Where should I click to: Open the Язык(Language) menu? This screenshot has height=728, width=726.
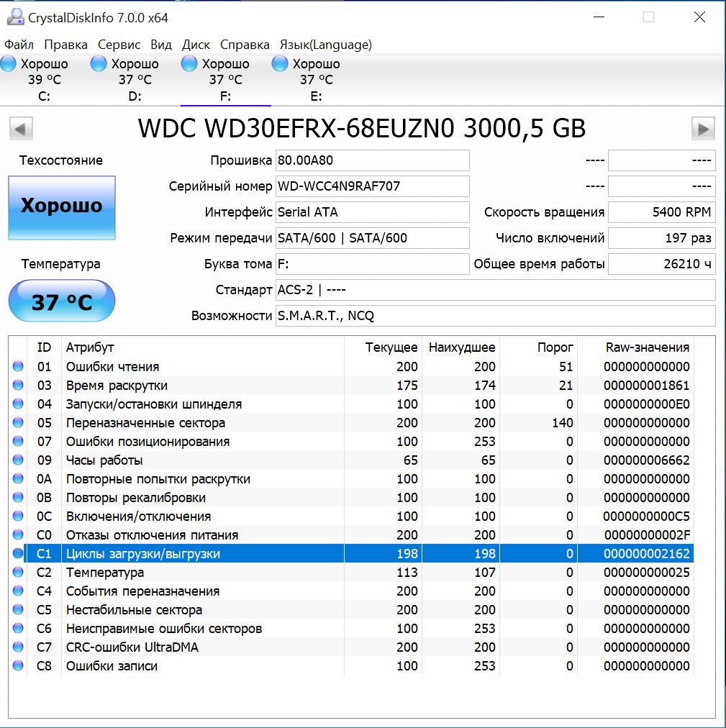[x=325, y=45]
